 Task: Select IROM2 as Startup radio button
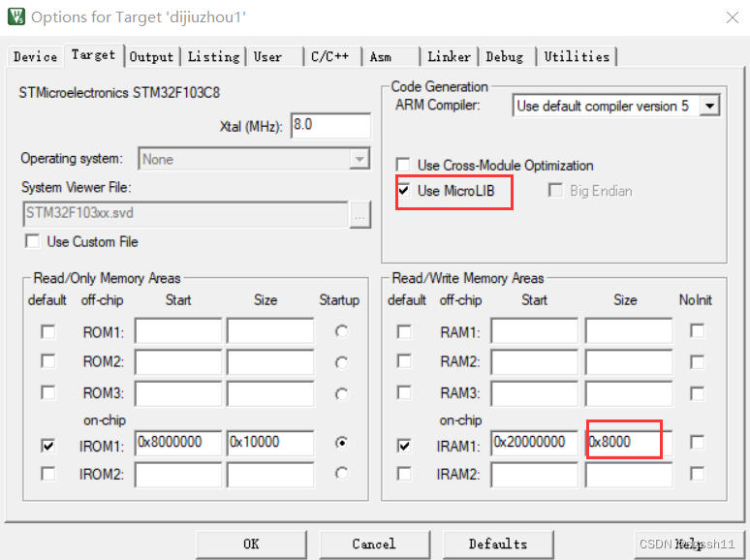point(341,474)
